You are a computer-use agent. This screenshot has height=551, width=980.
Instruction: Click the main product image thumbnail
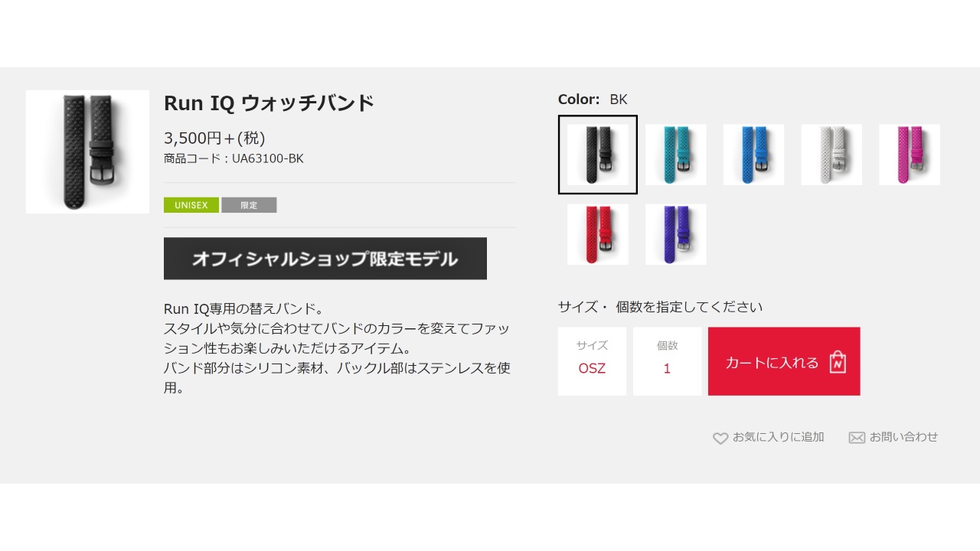87,152
